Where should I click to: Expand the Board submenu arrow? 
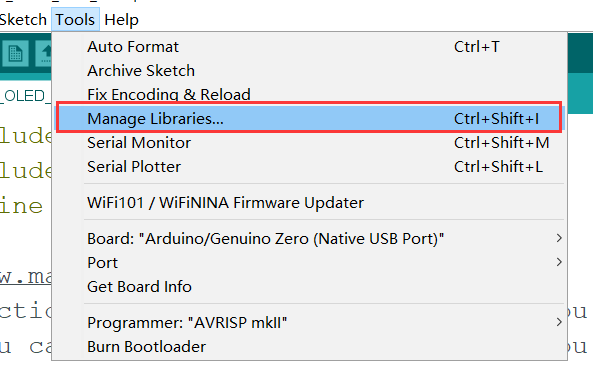(x=559, y=238)
